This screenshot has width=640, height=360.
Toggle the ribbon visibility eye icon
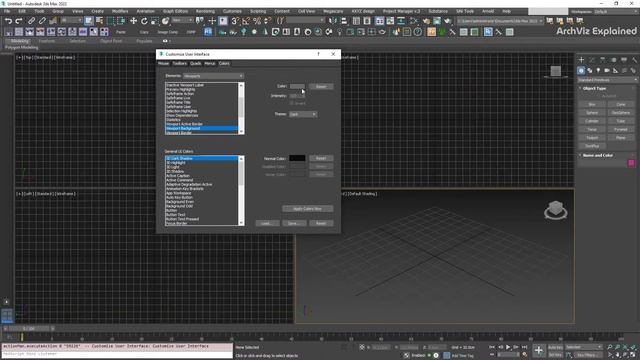coord(165,41)
